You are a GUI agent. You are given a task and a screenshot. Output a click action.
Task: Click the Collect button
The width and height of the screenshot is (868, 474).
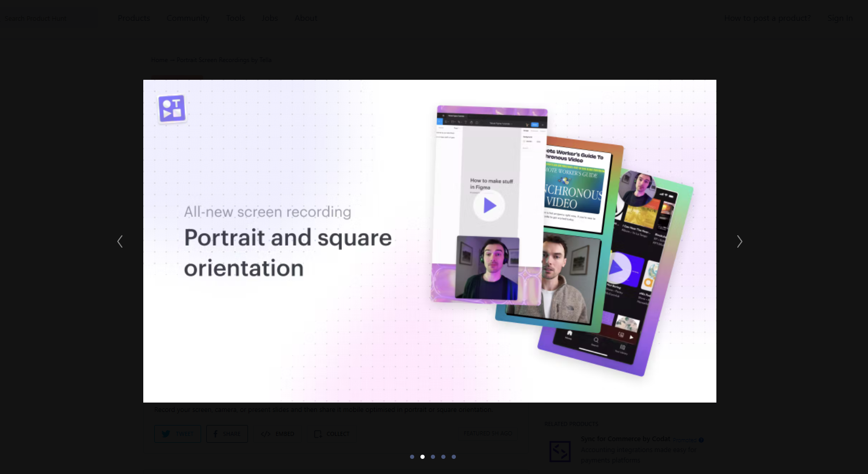pos(332,434)
